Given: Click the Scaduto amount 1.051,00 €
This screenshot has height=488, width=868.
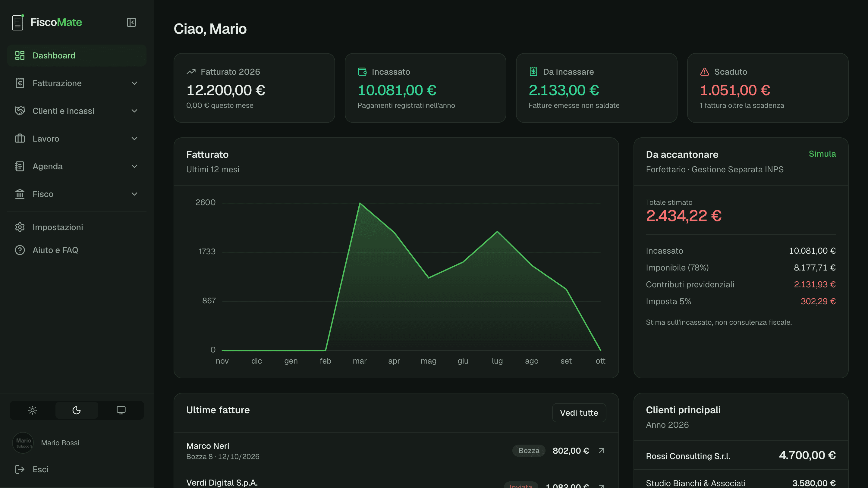Looking at the screenshot, I should click(x=735, y=90).
